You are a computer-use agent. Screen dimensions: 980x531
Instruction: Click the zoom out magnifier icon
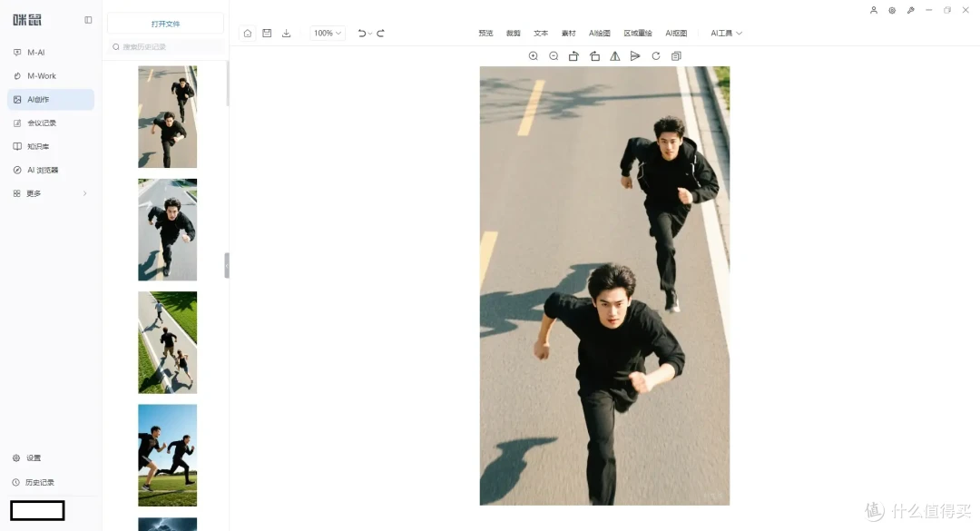click(x=554, y=56)
